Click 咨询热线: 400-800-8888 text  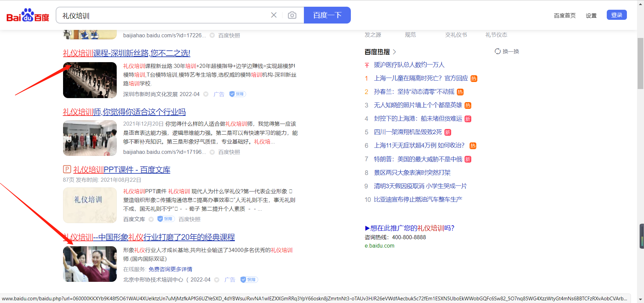point(395,237)
